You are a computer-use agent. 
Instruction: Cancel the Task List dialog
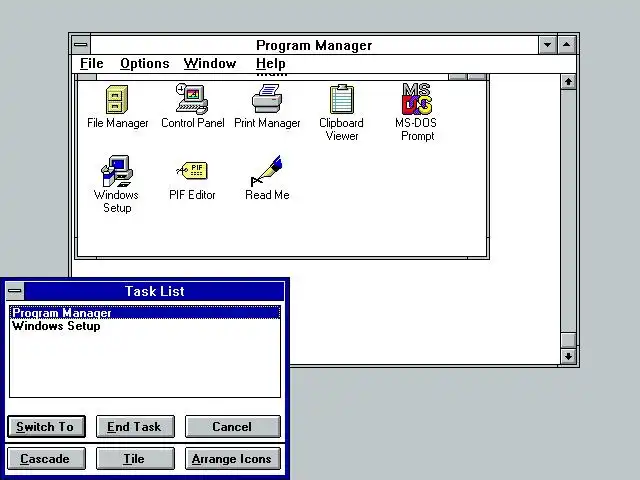[x=233, y=427]
